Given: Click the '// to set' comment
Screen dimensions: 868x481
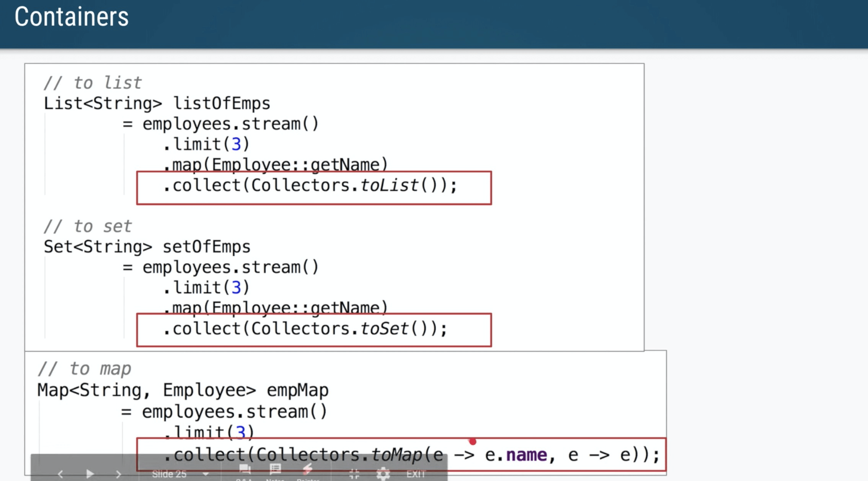Looking at the screenshot, I should pos(88,226).
